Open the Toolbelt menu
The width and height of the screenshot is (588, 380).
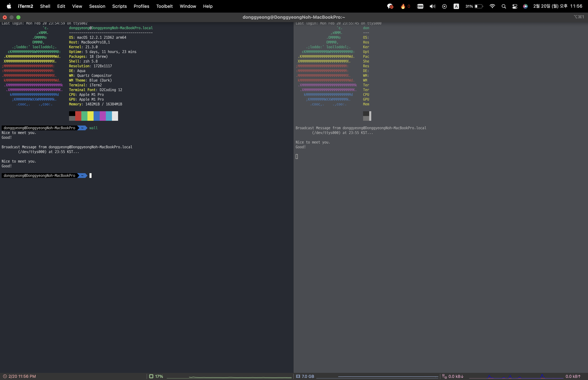(164, 6)
